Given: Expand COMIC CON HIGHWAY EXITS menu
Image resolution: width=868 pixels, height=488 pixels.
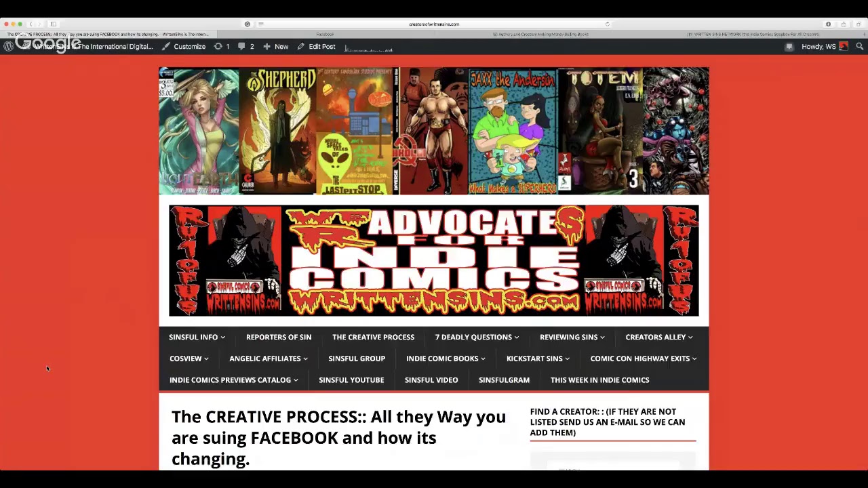Looking at the screenshot, I should pyautogui.click(x=643, y=359).
